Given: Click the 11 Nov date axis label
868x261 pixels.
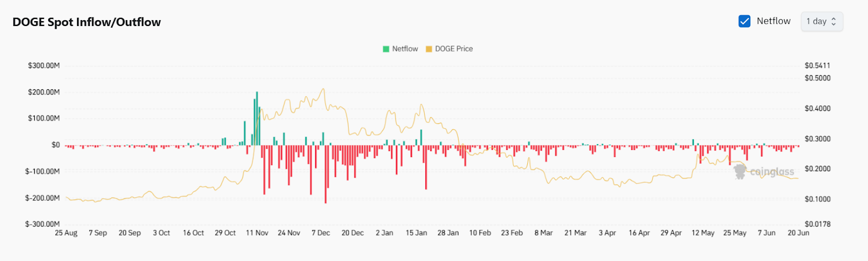Looking at the screenshot, I should pyautogui.click(x=257, y=233).
